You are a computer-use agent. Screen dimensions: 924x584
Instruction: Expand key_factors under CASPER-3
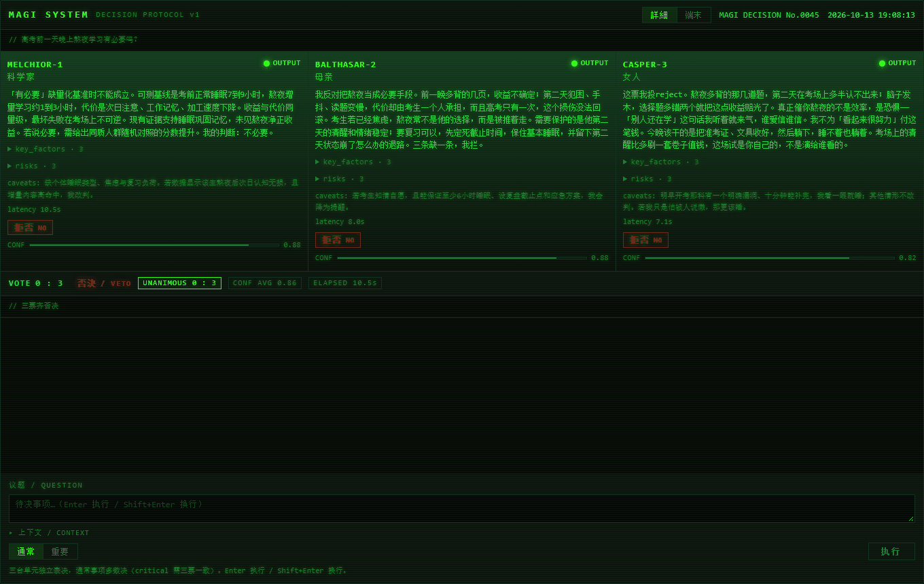click(x=661, y=162)
